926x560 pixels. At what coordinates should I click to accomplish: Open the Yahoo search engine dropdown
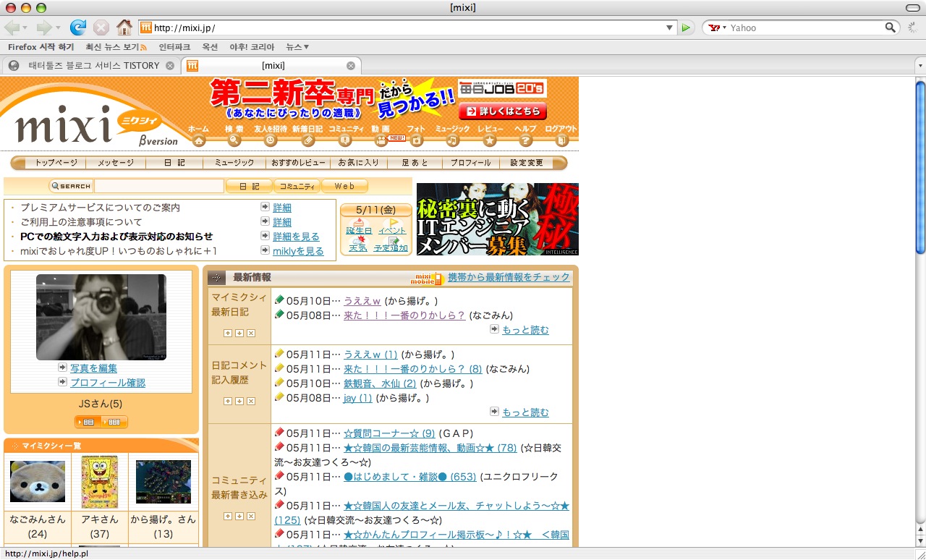point(716,27)
